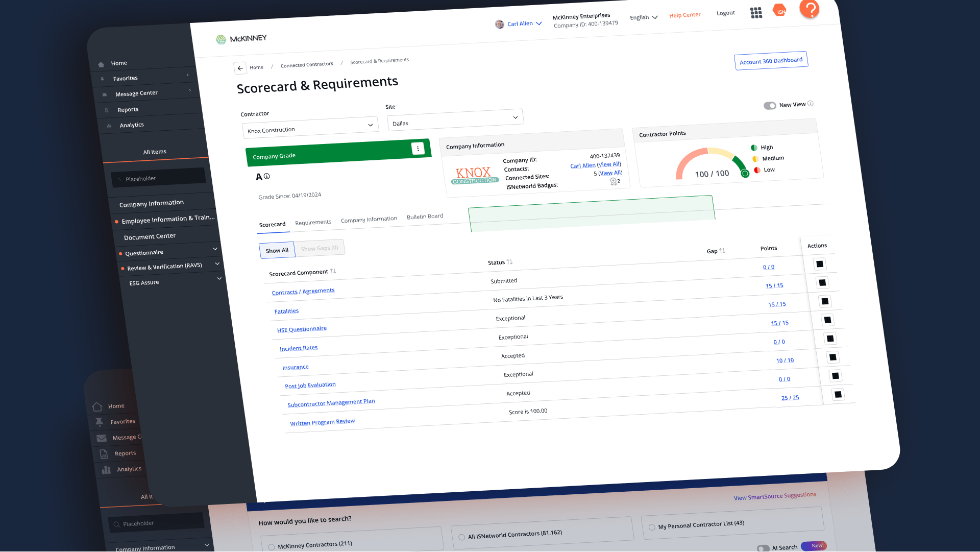The image size is (980, 552).
Task: Open the Site dropdown showing Dallas
Action: [455, 120]
